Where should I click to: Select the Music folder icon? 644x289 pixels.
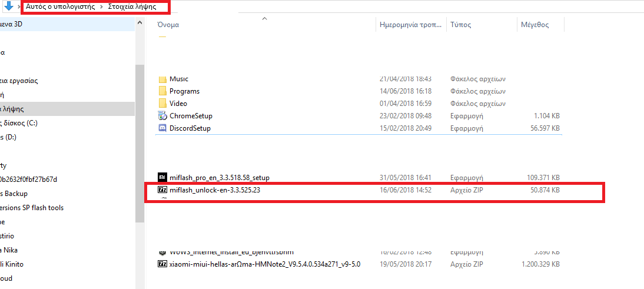[x=162, y=79]
